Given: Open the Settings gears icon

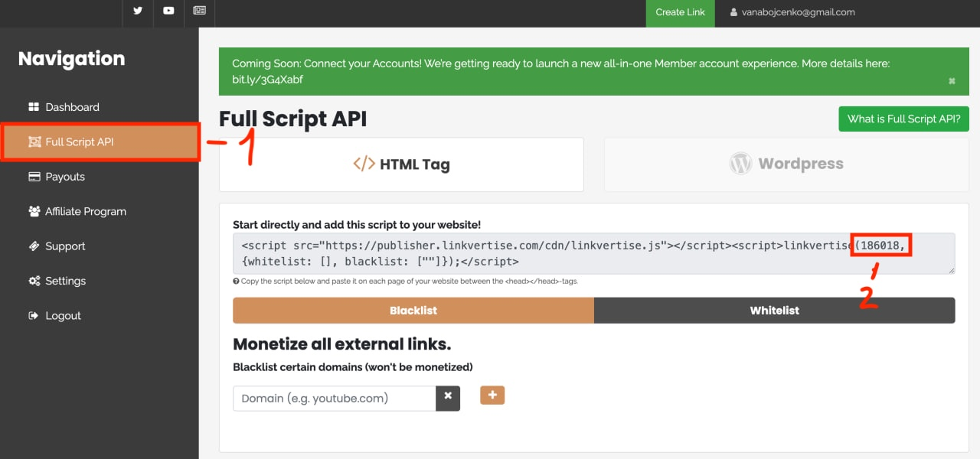Looking at the screenshot, I should (x=34, y=281).
